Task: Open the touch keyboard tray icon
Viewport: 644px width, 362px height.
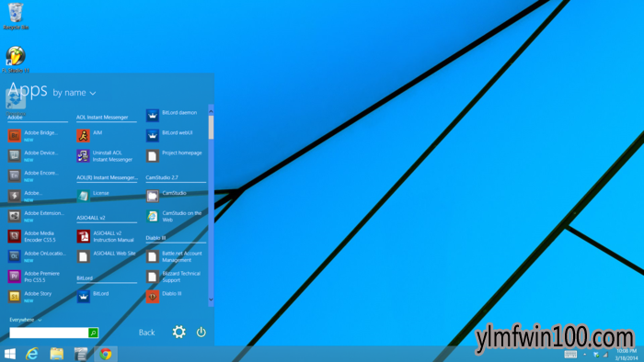Action: [x=570, y=355]
